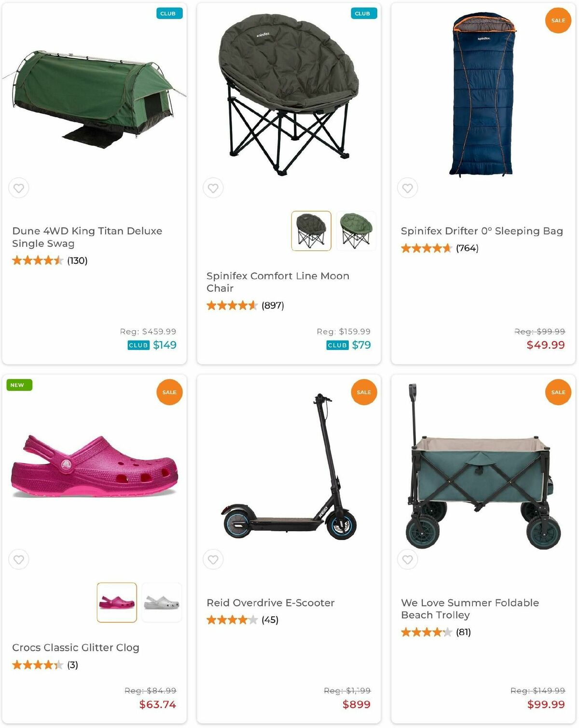Click the Club badge on Moon Chair
Screen dimensions: 579x728
[362, 13]
